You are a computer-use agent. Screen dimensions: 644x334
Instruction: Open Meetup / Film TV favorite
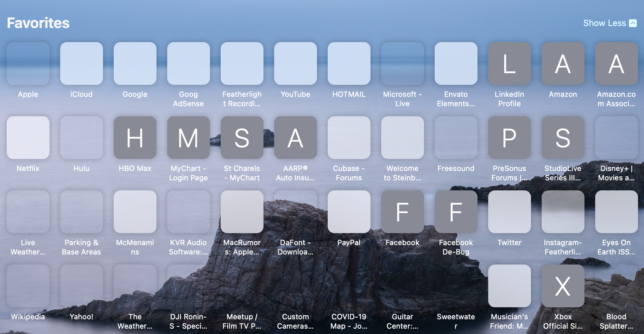(x=242, y=286)
